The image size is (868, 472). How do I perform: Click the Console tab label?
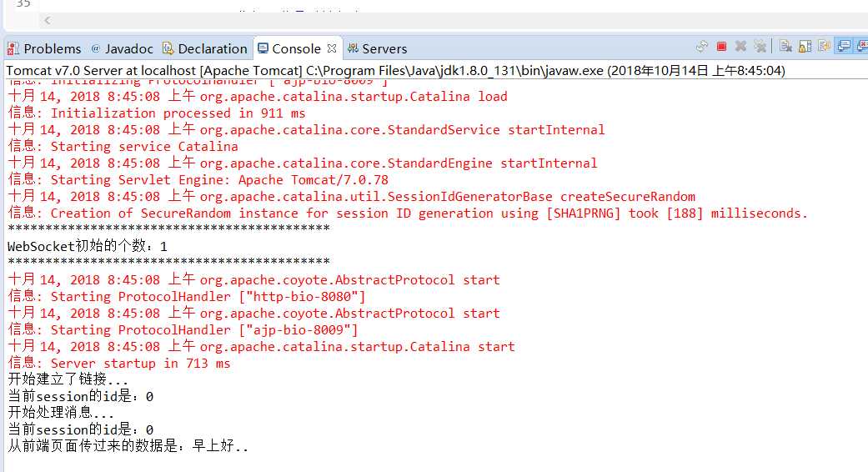(296, 48)
